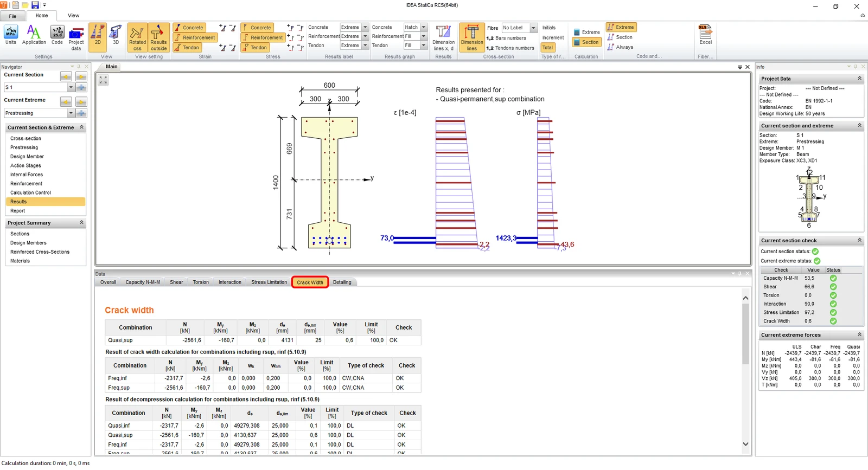Go to previous Current Extreme with left arrow
Screen dimensions: 868x470
[x=66, y=102]
